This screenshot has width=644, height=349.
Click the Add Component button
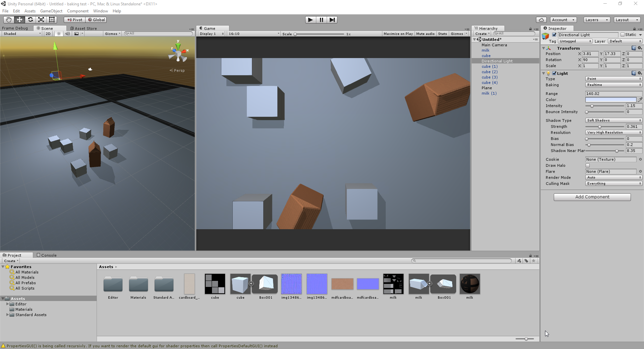592,197
